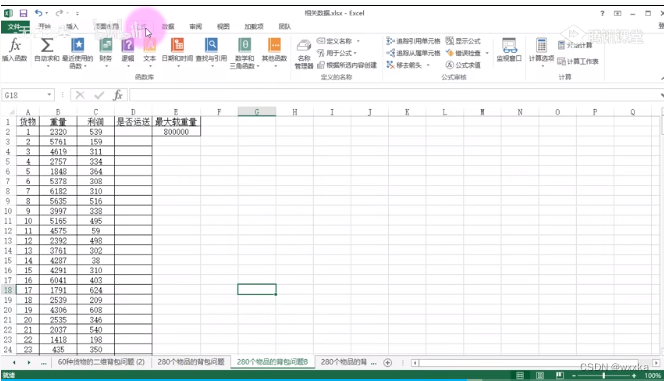Viewport: 664px width, 381px height.
Task: Click Define Name (定义名称) button
Action: 335,41
